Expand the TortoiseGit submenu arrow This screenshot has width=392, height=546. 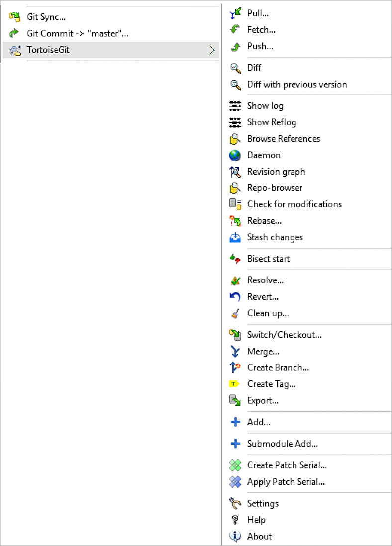pos(212,50)
